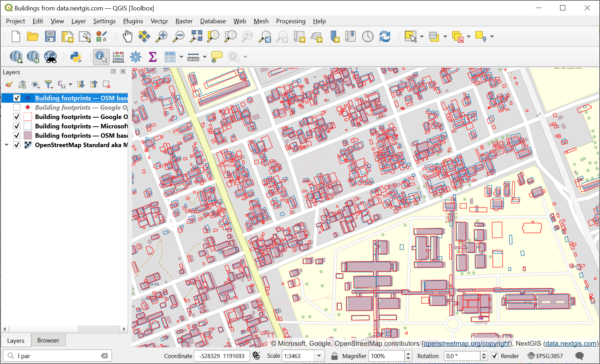Switch to the Browser tab
This screenshot has height=364, width=600.
(x=48, y=340)
